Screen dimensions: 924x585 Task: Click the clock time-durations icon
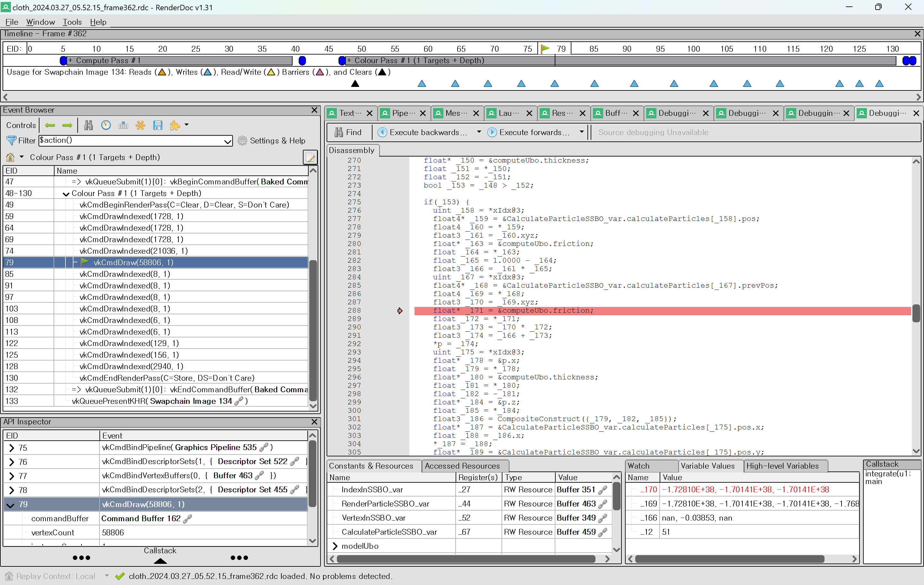point(106,125)
